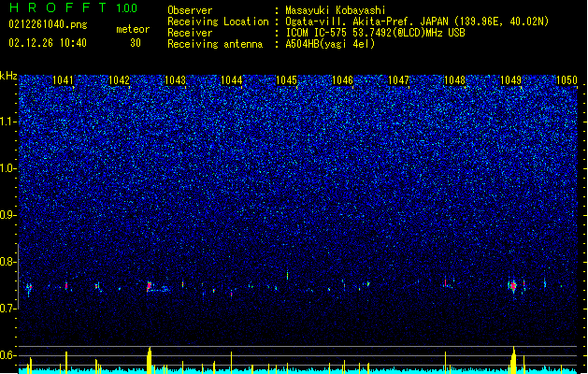This screenshot has height=374, width=588.
Task: Click the meteor label
Action: (x=133, y=29)
